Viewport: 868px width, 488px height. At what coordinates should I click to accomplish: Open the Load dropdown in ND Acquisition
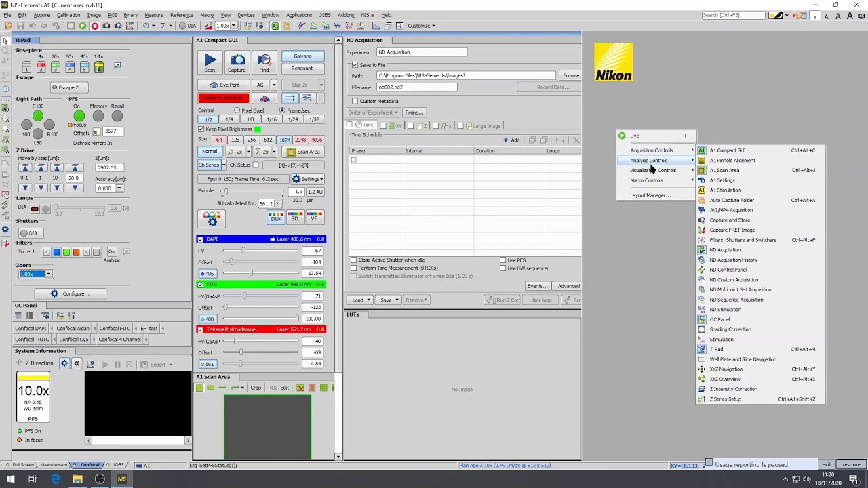pyautogui.click(x=361, y=300)
